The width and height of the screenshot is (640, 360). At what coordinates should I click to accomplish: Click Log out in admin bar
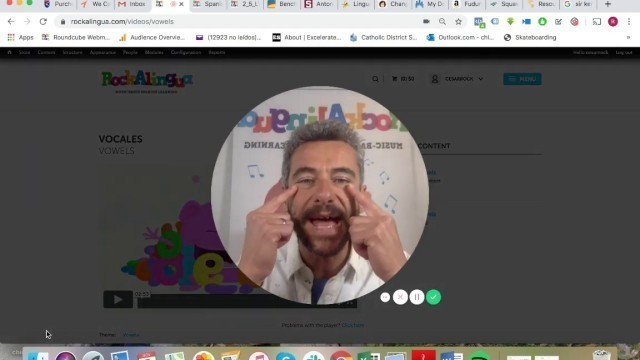pos(624,53)
